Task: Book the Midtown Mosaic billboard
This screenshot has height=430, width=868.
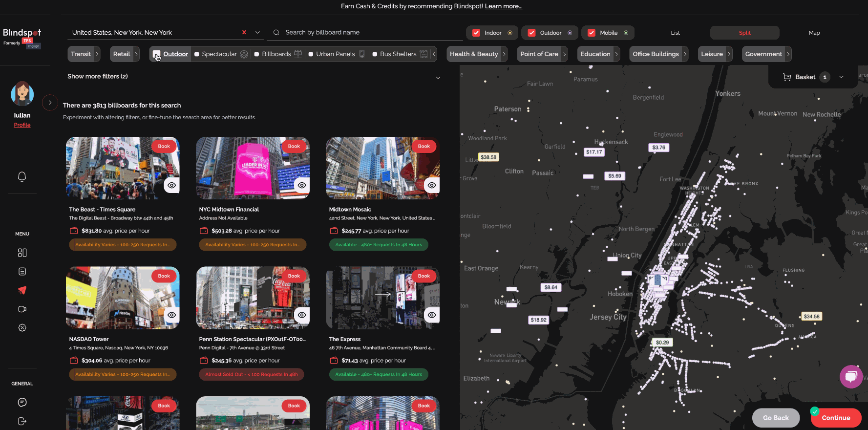Action: (x=424, y=146)
